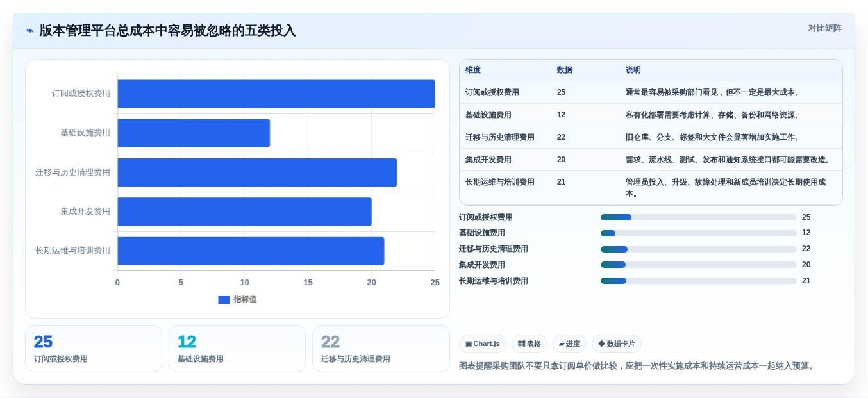Select the Chart.js tag chip

[x=483, y=344]
